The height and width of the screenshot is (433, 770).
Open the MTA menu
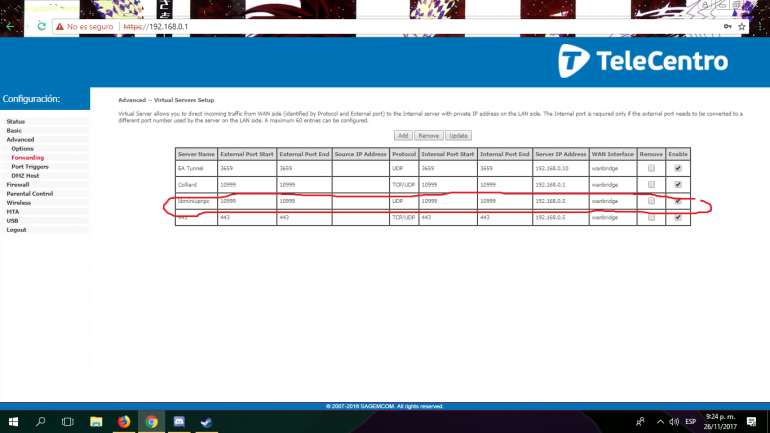[x=13, y=212]
